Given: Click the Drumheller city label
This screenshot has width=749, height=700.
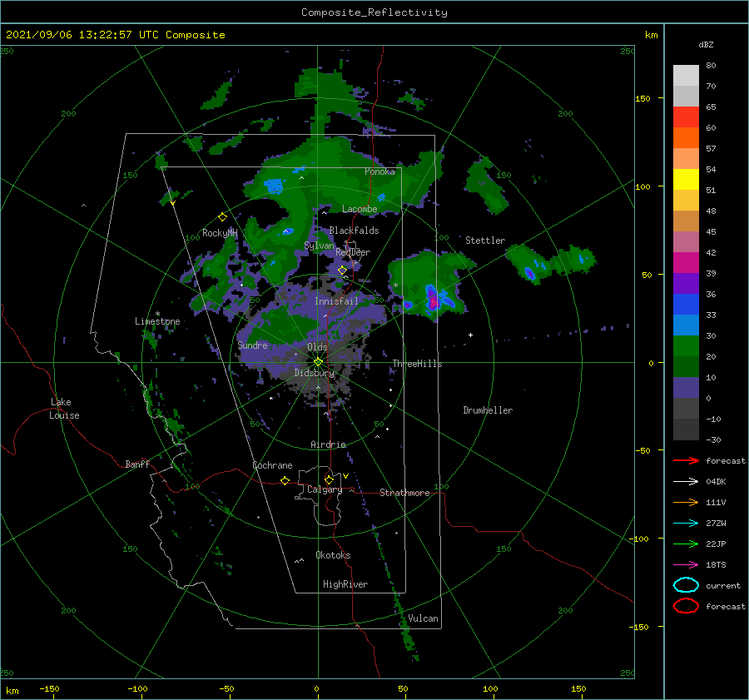Looking at the screenshot, I should (x=488, y=410).
